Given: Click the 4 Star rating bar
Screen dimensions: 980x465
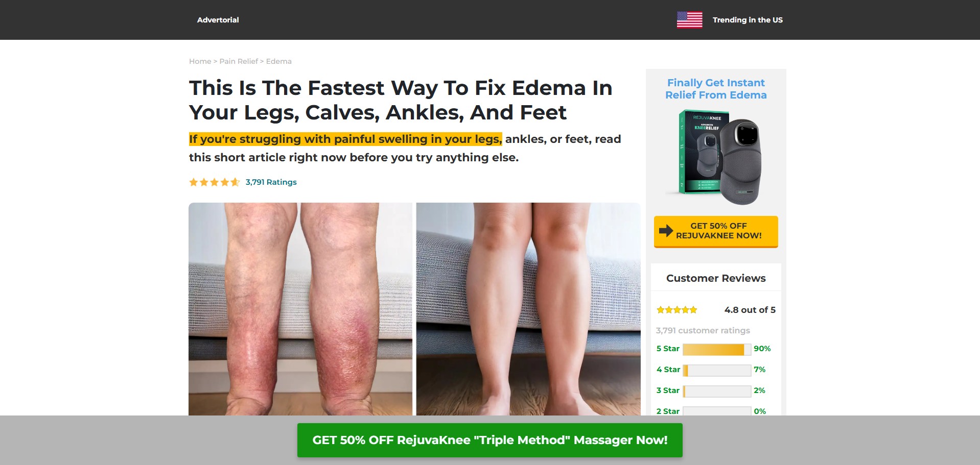Looking at the screenshot, I should pyautogui.click(x=717, y=370).
